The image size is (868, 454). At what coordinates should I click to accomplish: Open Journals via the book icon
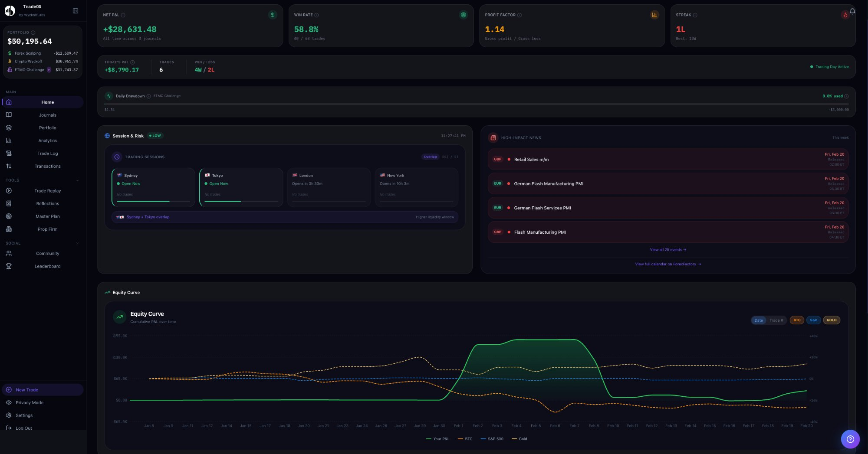pos(9,115)
